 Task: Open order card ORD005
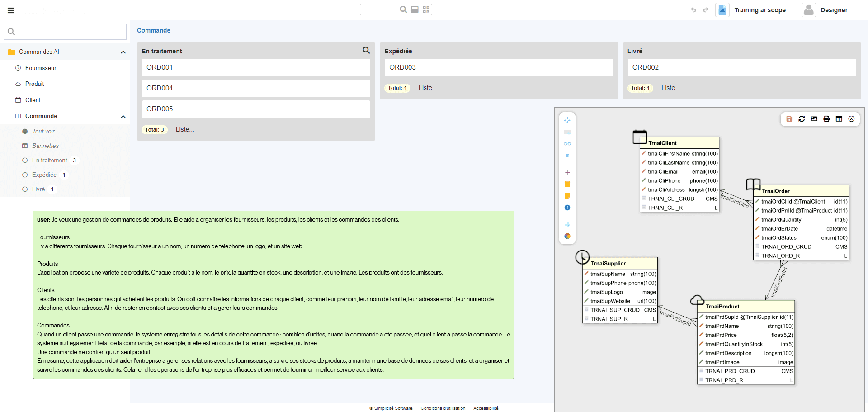256,109
